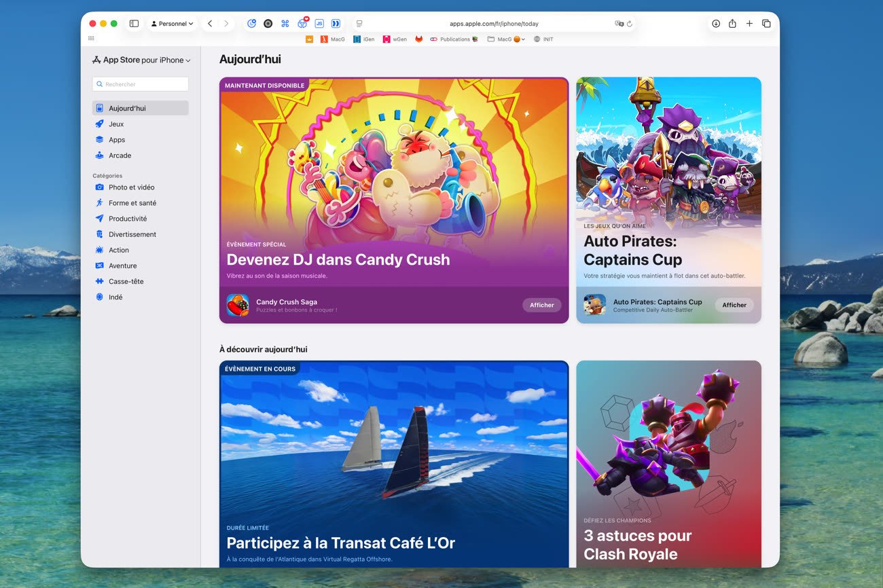Click the Share icon in Safari toolbar
The image size is (883, 588).
point(732,24)
